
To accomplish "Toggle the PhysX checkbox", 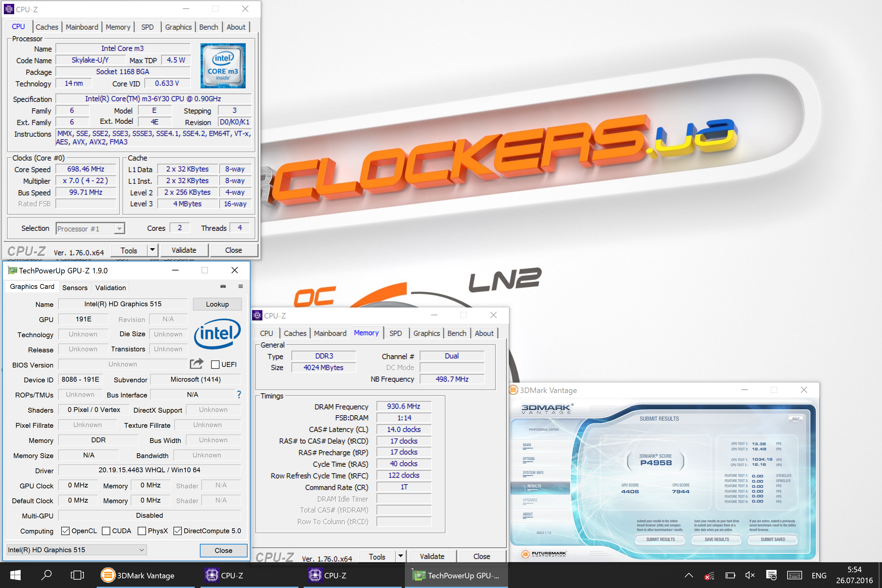I will [x=142, y=531].
